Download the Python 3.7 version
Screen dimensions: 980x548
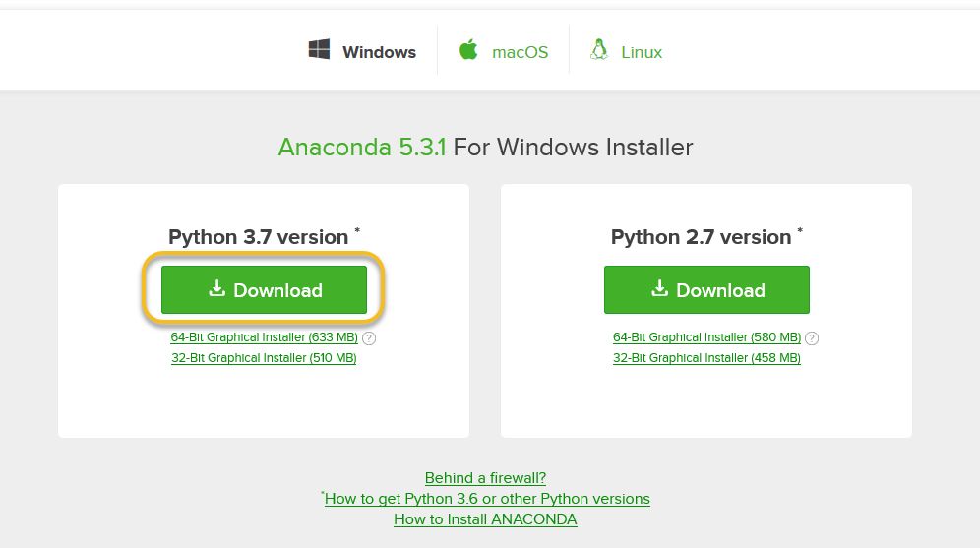tap(264, 290)
